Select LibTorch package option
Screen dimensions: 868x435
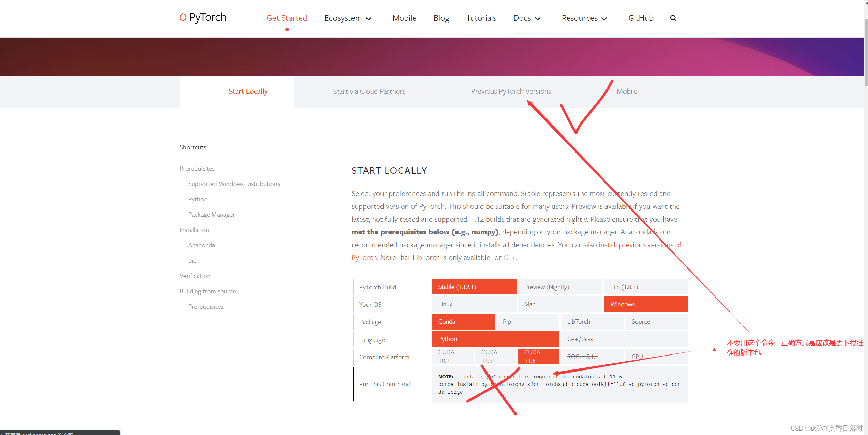592,322
